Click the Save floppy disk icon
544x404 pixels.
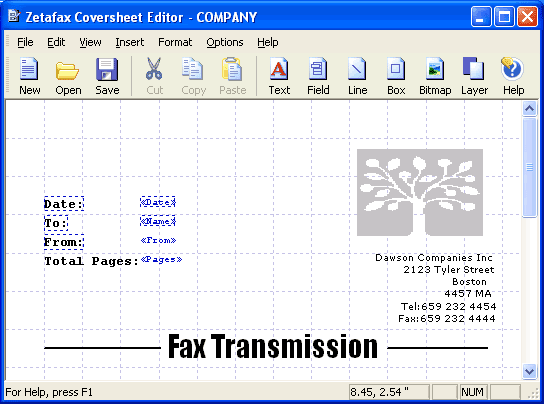(107, 69)
